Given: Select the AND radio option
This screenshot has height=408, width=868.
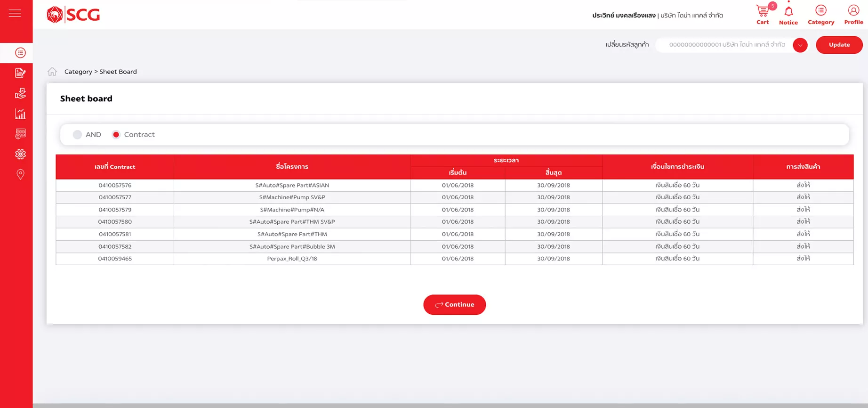Looking at the screenshot, I should pyautogui.click(x=77, y=135).
